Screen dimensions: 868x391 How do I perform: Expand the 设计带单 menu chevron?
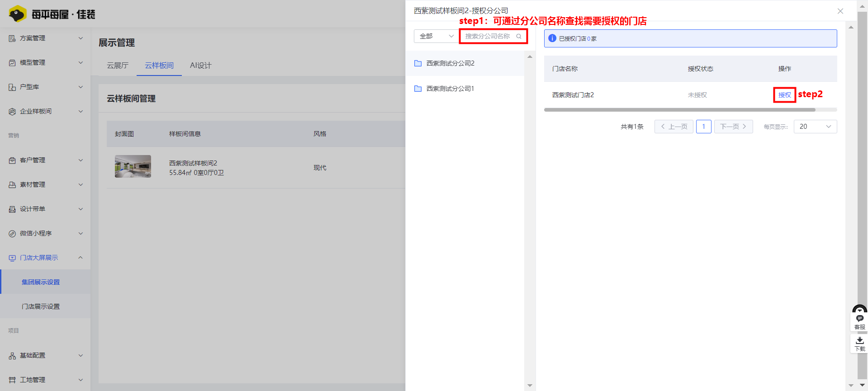click(81, 209)
